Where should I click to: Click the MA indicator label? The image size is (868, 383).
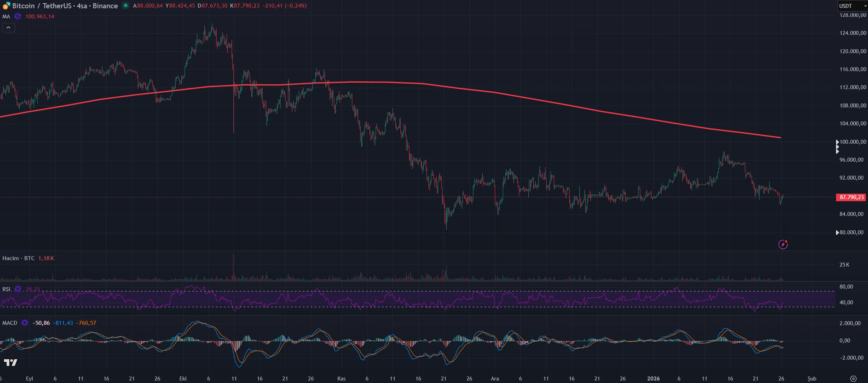click(6, 17)
